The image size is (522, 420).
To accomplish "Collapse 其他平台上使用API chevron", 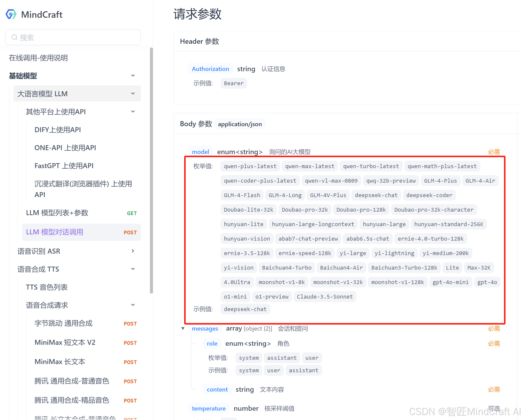I will [x=133, y=112].
